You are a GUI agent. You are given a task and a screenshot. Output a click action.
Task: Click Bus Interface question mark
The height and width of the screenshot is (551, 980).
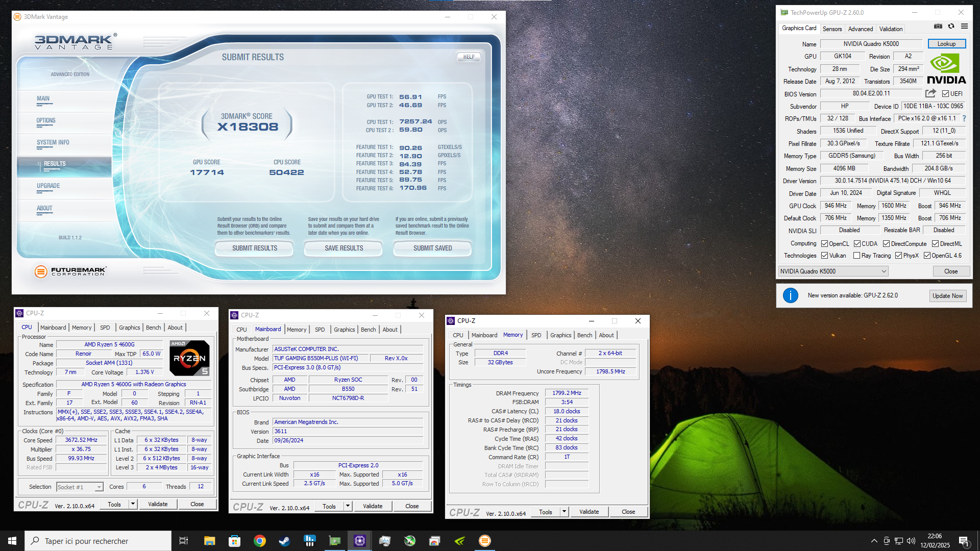(x=964, y=118)
